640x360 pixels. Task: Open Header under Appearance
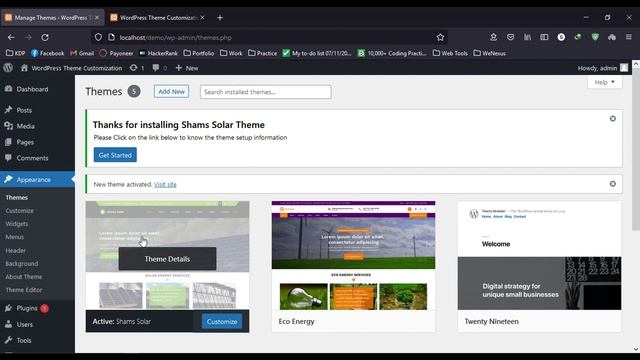16,250
